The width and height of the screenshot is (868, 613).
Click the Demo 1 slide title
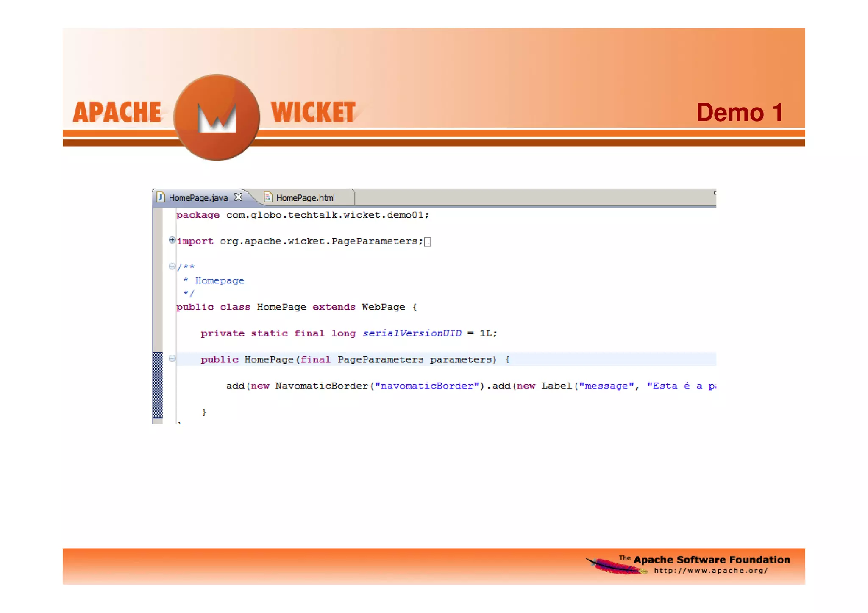(740, 113)
